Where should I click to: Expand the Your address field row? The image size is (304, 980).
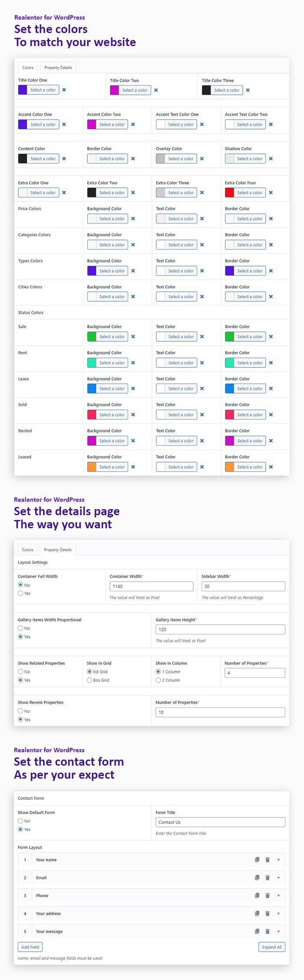[x=278, y=913]
